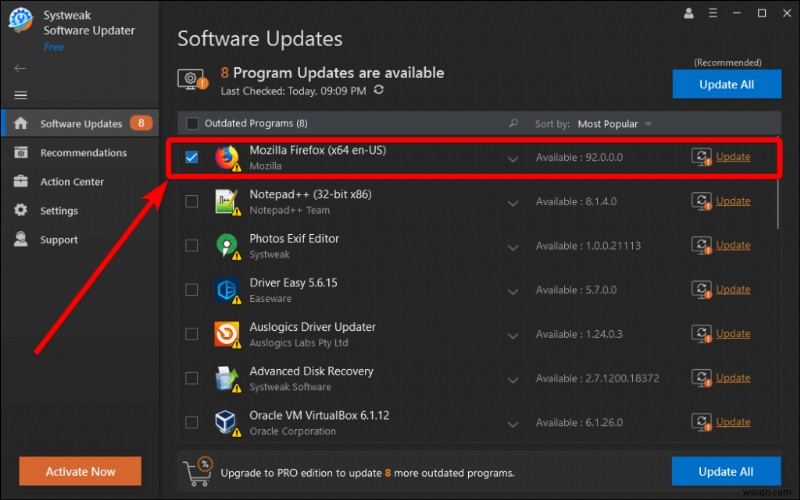Click Update link for Mozilla Firefox
The height and width of the screenshot is (500, 800).
[x=733, y=157]
